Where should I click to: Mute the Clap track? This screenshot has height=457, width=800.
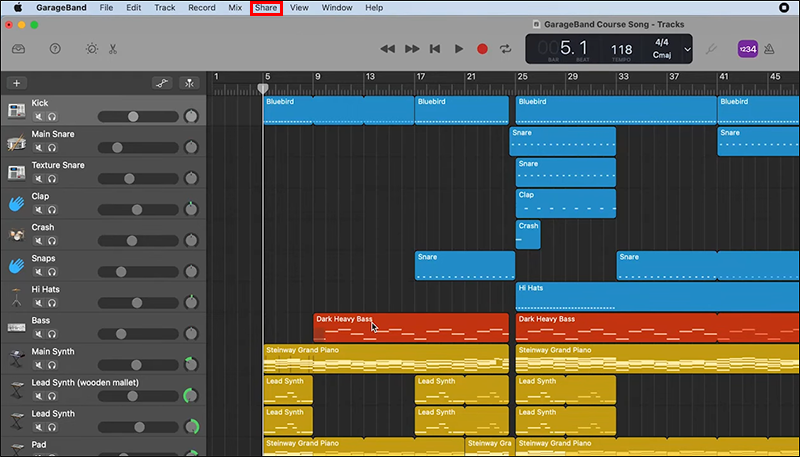39,210
